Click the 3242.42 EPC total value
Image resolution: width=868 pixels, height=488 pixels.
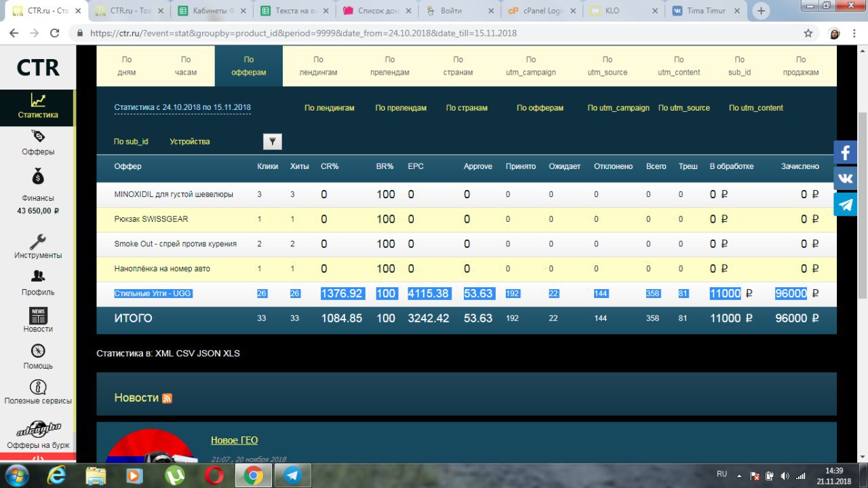[x=429, y=318]
